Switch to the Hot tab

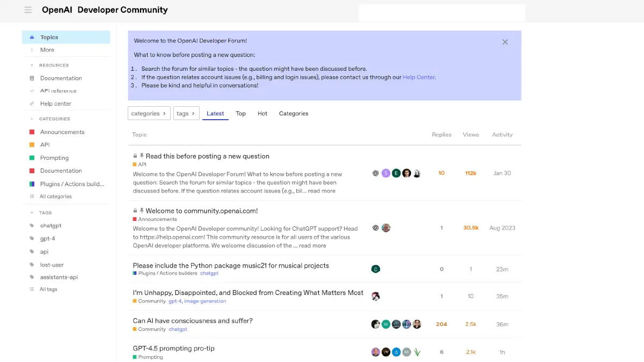262,114
